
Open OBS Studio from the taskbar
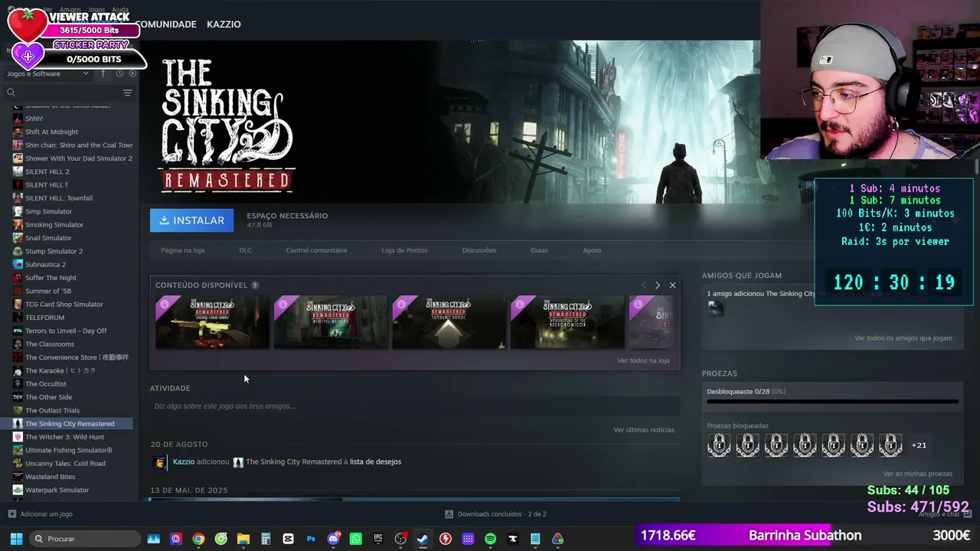(x=400, y=539)
